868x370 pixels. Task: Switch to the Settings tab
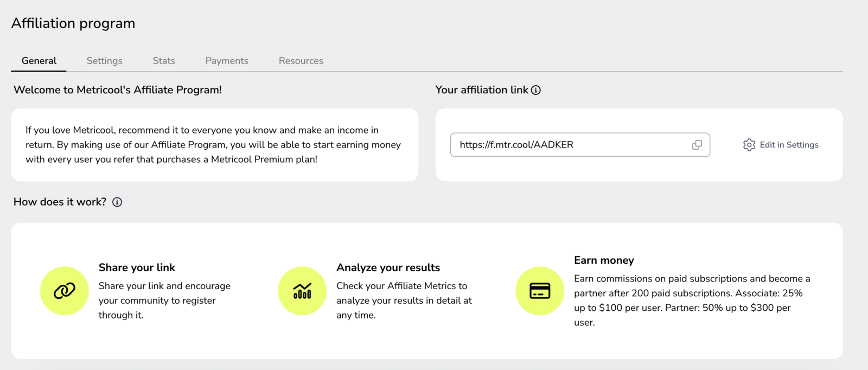105,61
